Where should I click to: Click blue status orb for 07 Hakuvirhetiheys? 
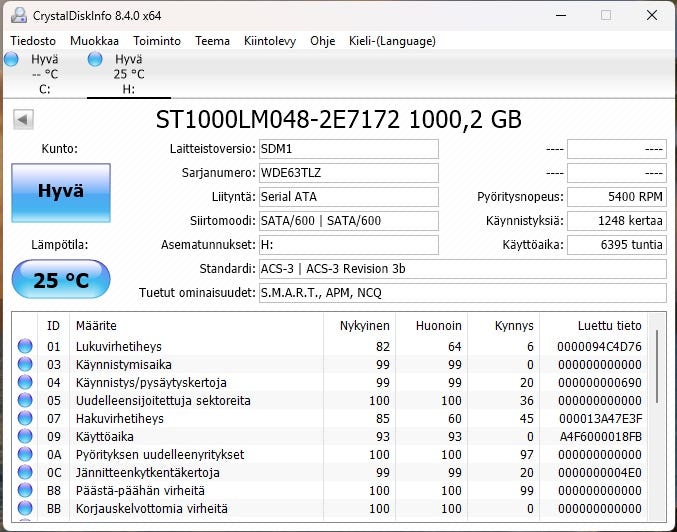coord(25,418)
